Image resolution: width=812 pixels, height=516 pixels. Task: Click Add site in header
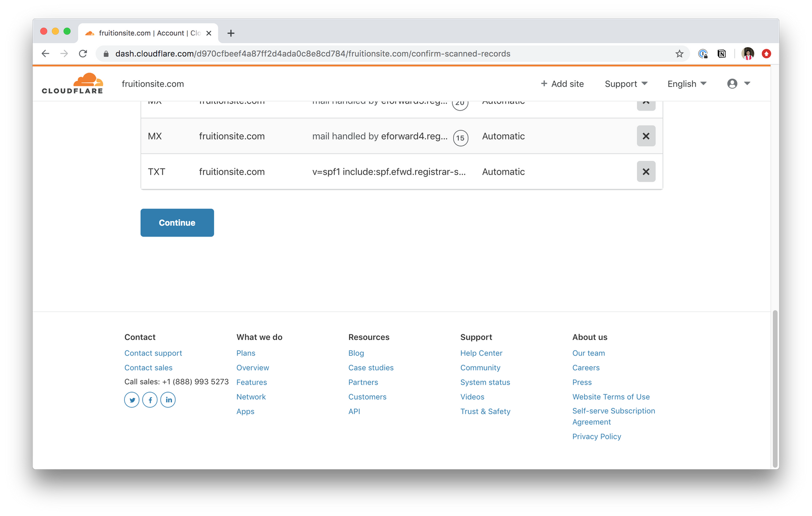[562, 84]
